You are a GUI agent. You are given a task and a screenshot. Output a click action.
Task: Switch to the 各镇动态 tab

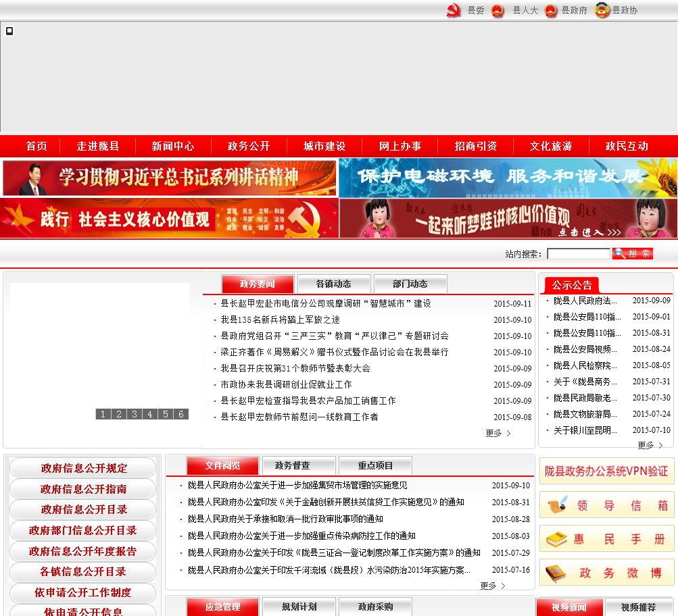click(x=334, y=284)
